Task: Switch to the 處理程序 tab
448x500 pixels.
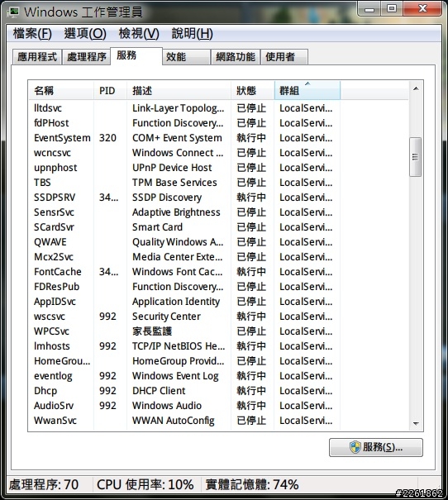Action: tap(87, 57)
